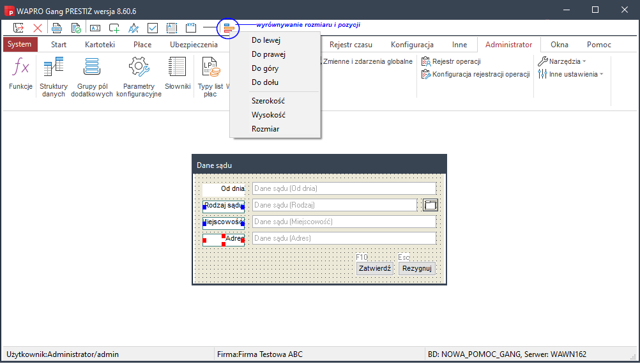Open the Kartoteki ribbon tab
This screenshot has height=364, width=640.
click(100, 45)
